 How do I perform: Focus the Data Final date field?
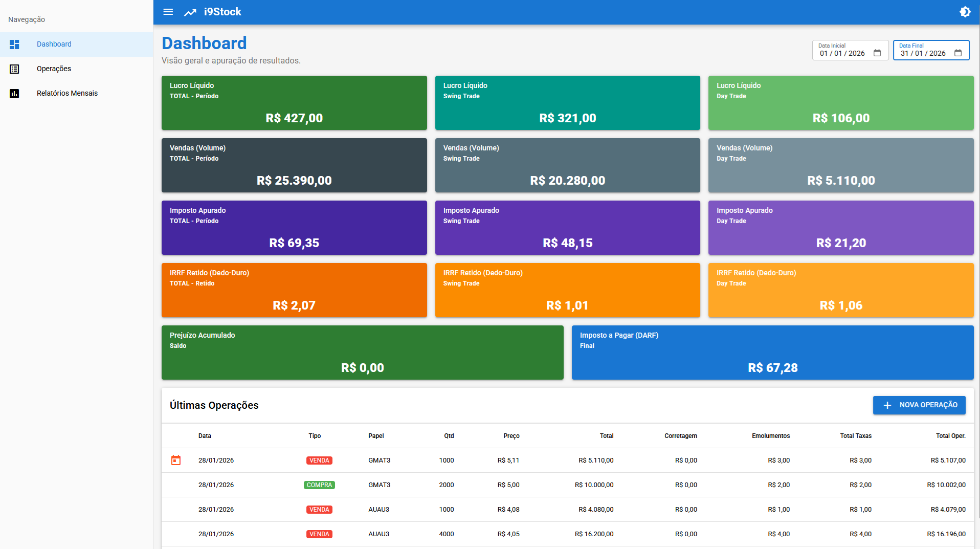[931, 50]
